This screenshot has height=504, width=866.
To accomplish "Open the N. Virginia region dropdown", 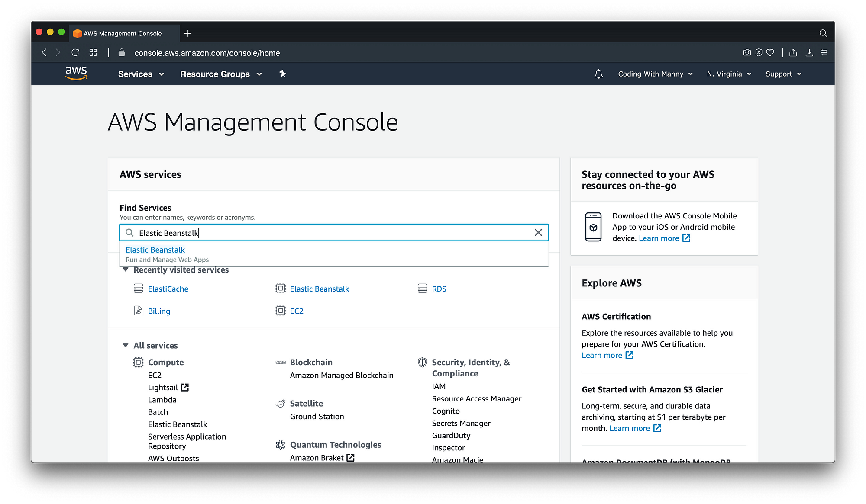I will click(729, 74).
